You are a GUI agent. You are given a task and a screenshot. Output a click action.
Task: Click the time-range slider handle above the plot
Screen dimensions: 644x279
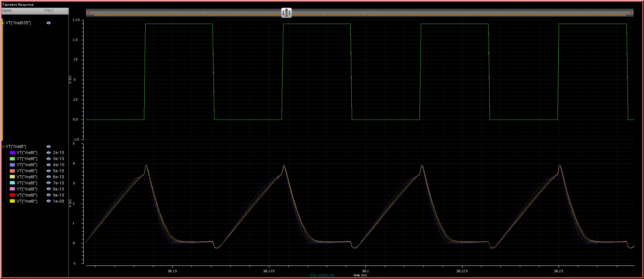coord(286,13)
